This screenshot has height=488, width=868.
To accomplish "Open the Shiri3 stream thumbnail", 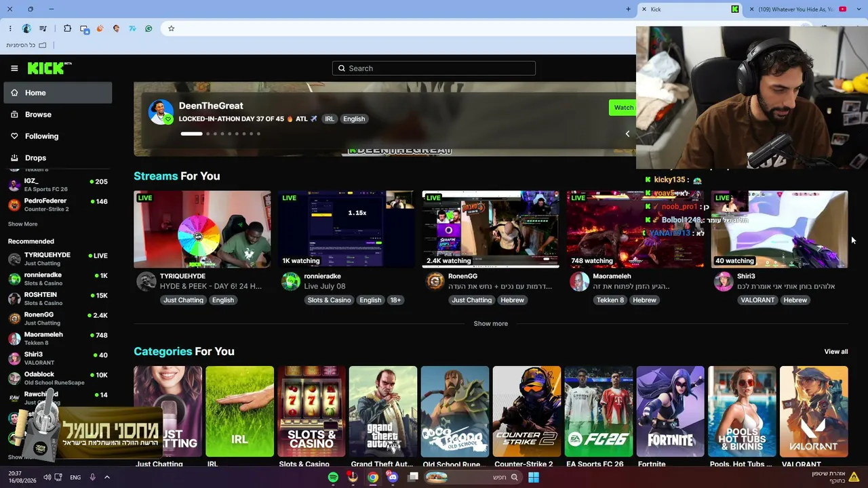I will [780, 229].
